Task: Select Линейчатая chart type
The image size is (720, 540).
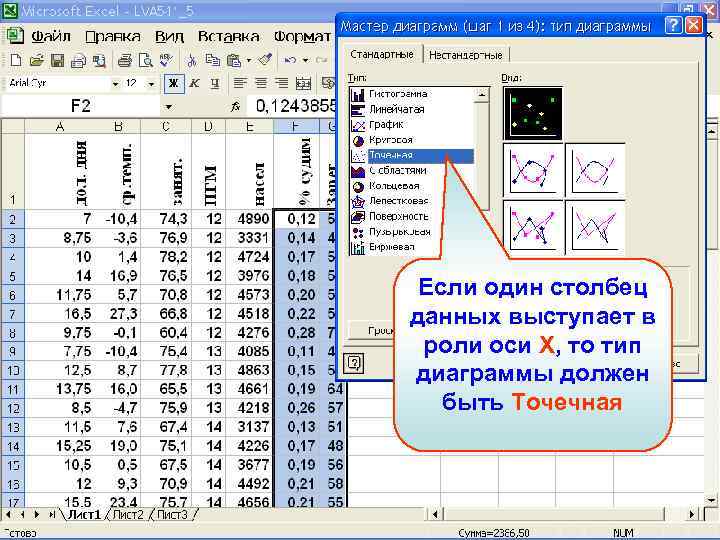Action: coord(412,110)
